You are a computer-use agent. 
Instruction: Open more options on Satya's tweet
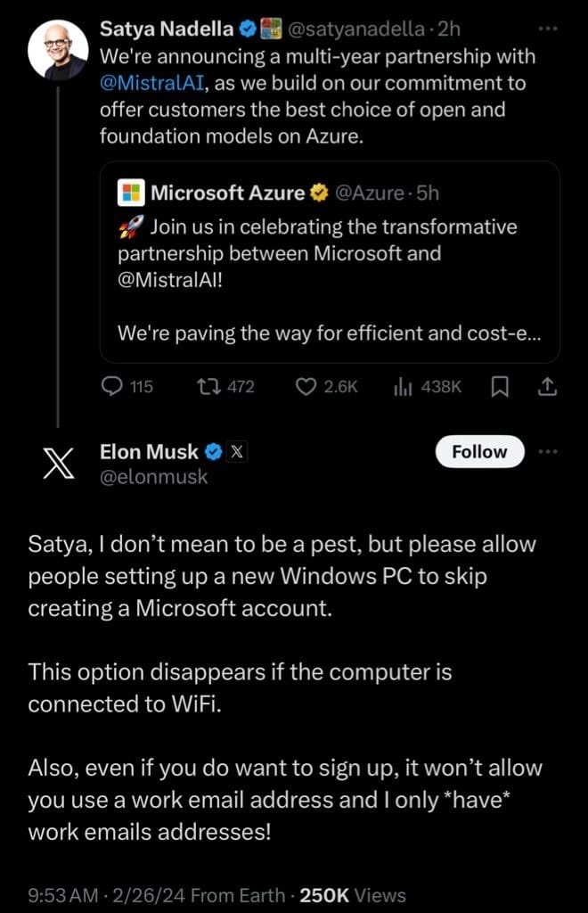click(548, 29)
